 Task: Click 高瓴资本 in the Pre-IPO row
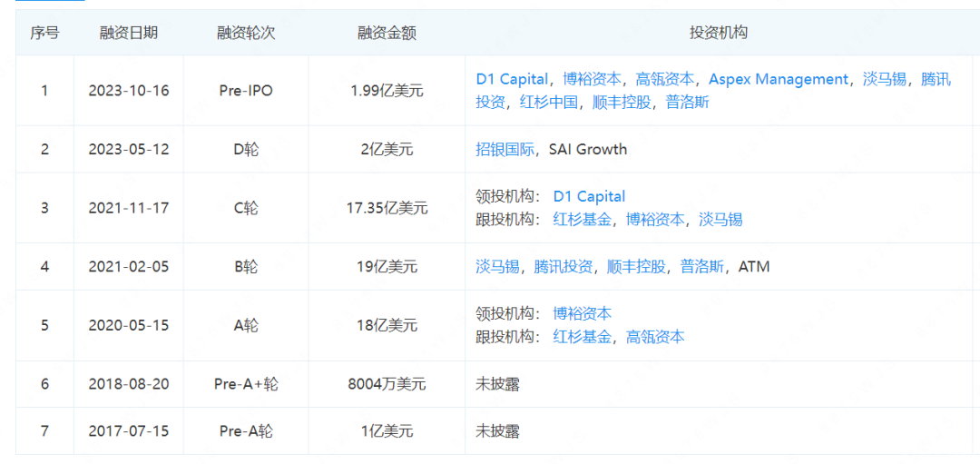(x=665, y=80)
